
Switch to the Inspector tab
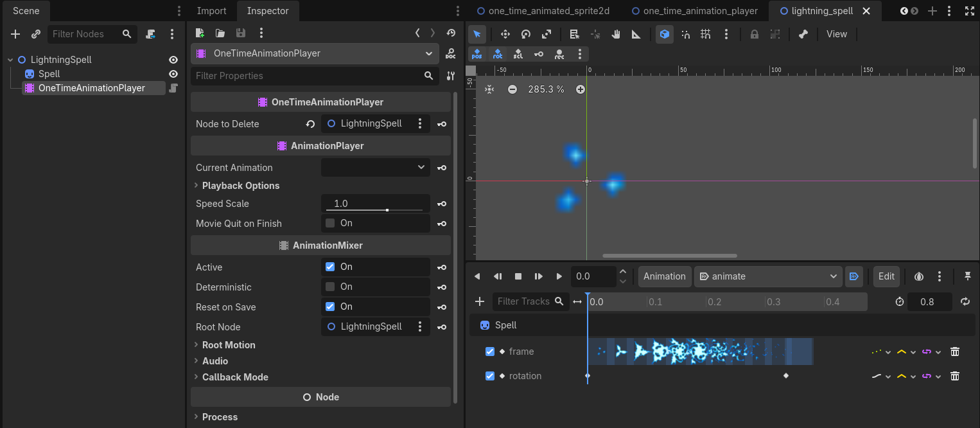pos(268,11)
